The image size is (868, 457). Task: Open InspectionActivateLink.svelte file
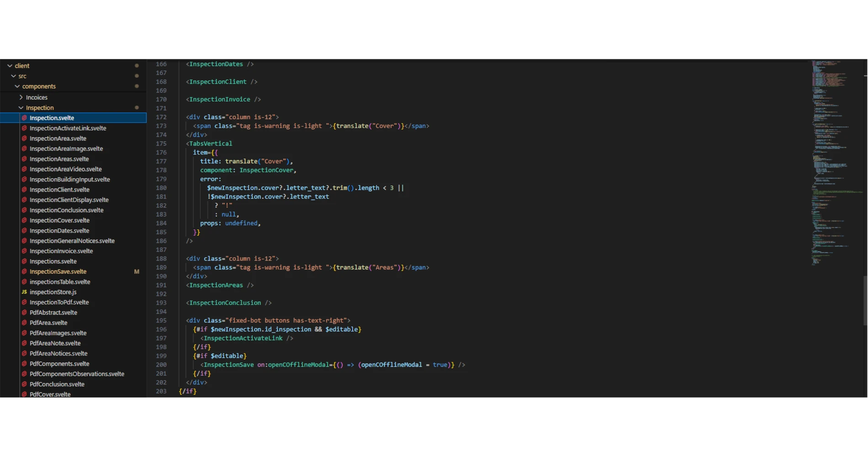[68, 128]
